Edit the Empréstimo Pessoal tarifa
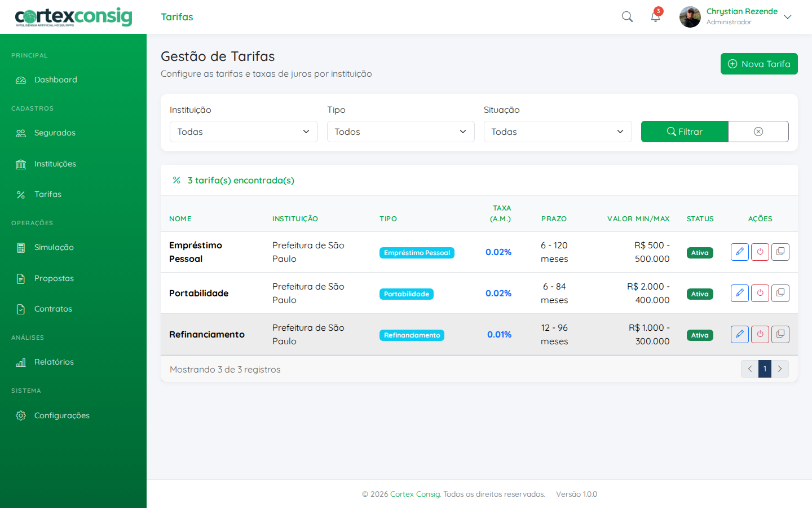This screenshot has width=812, height=508. point(739,252)
